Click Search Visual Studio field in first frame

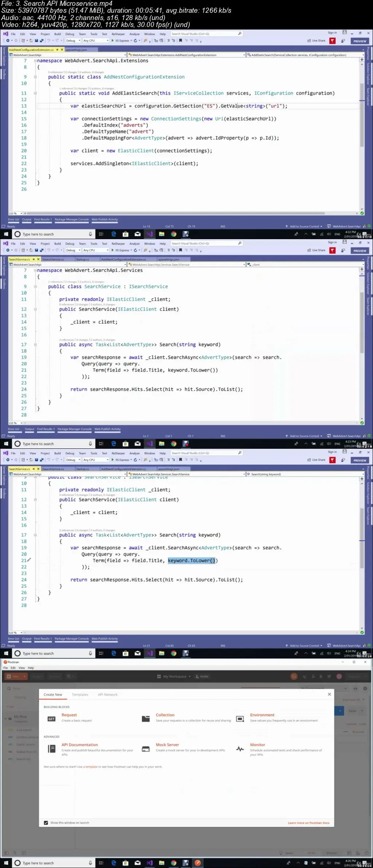click(207, 34)
